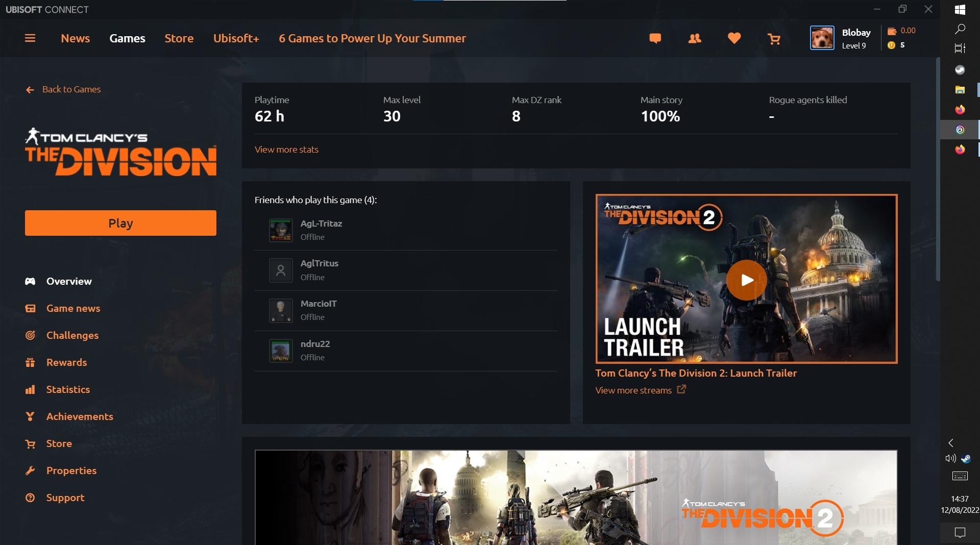Click the Overview controller icon
Viewport: 980px width, 545px height.
[30, 281]
